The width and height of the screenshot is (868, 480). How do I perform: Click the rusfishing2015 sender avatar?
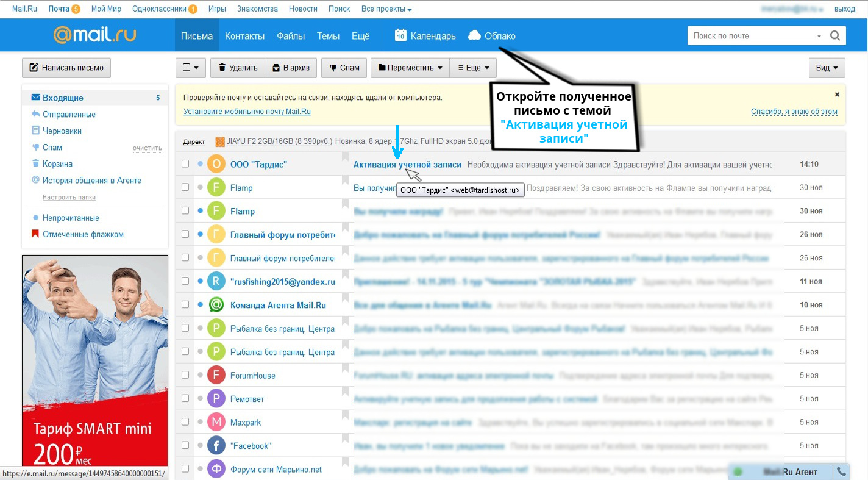pos(216,281)
